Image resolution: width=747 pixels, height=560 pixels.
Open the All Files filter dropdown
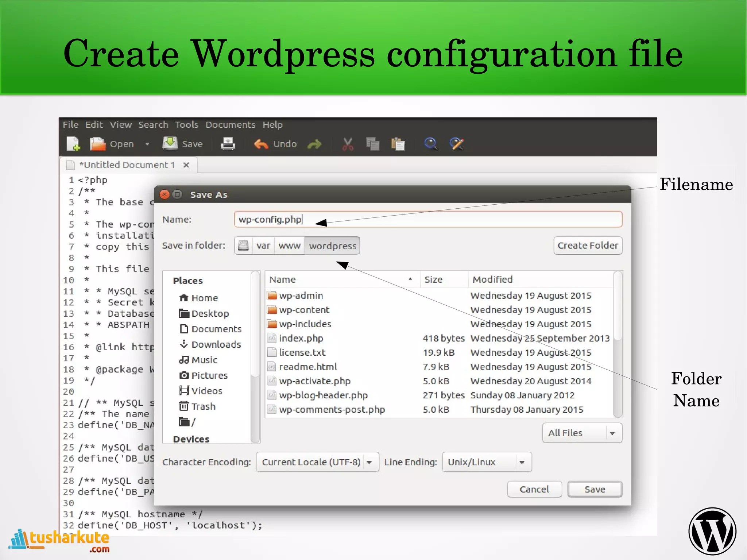click(582, 433)
